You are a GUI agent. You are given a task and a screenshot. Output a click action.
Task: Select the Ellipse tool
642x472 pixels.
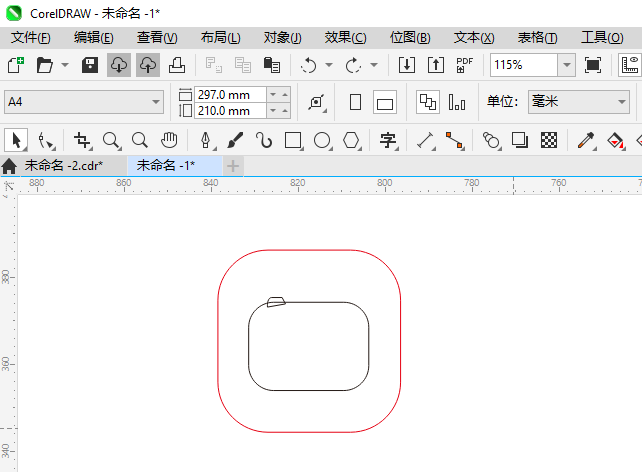coord(323,140)
